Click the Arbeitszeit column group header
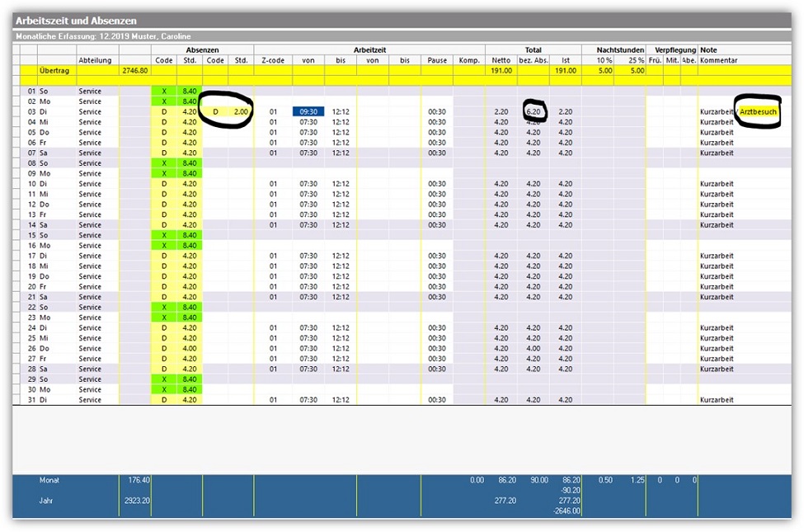This screenshot has height=532, width=804. click(x=369, y=50)
